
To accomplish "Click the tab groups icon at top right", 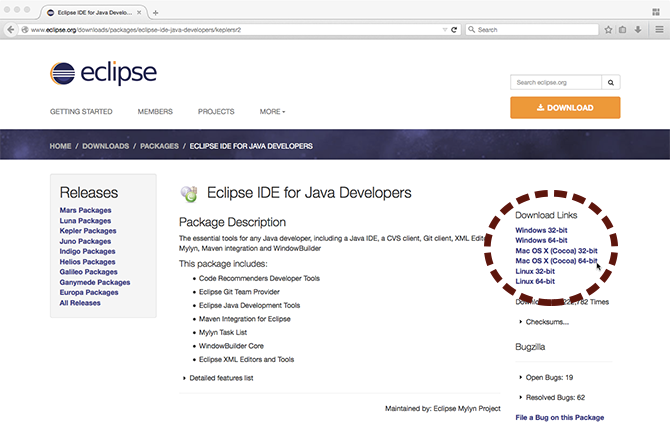I will [x=656, y=12].
